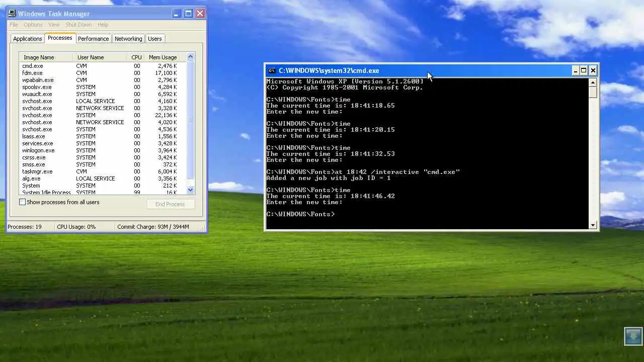644x362 pixels.
Task: Select the svchost.exe row using 4,160 K
Action: click(x=103, y=101)
